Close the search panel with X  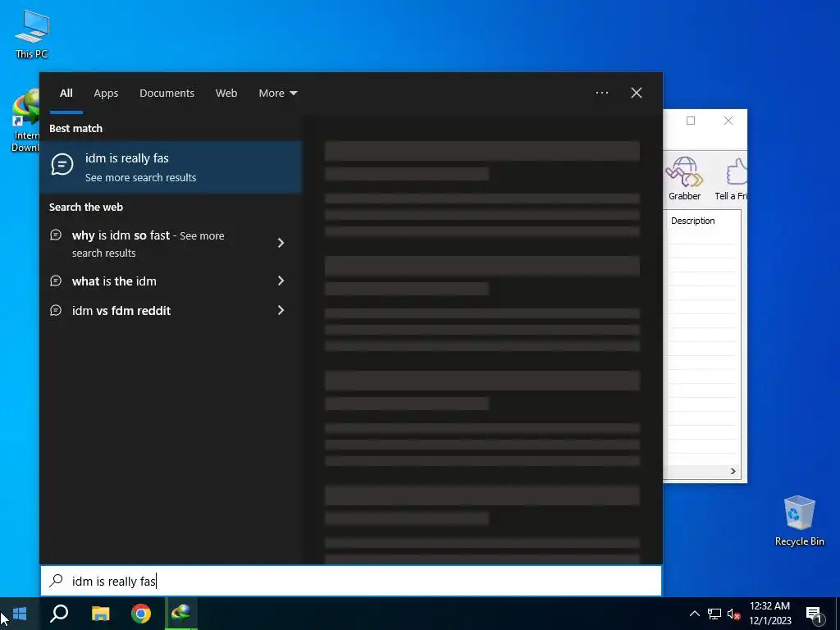(x=637, y=94)
